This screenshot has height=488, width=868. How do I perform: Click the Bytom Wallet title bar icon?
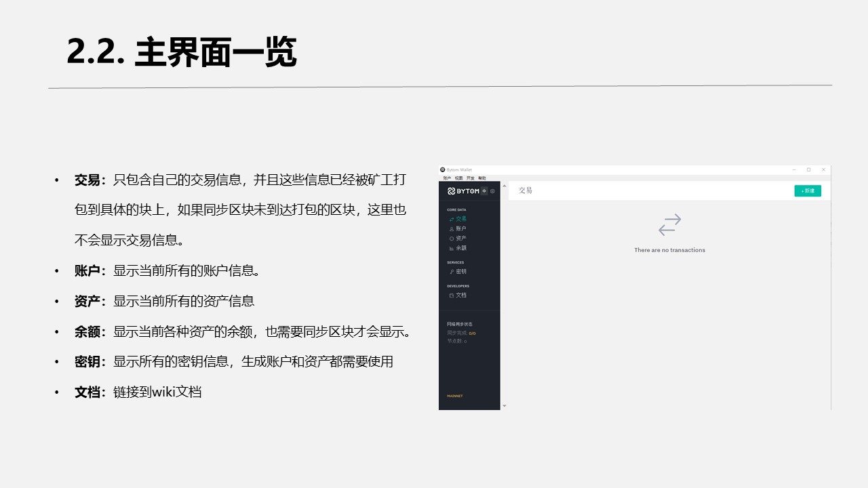(x=442, y=169)
